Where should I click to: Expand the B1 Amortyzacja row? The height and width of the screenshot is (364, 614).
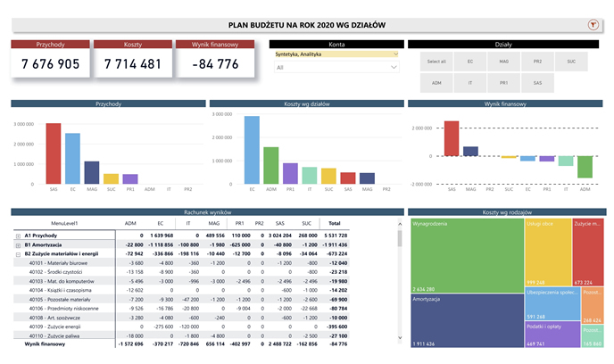pyautogui.click(x=18, y=244)
